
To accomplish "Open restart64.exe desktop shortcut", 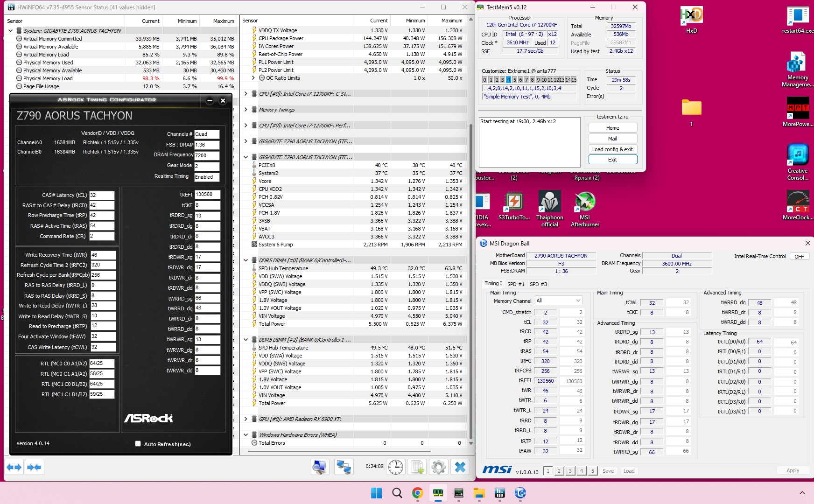I will [x=798, y=20].
